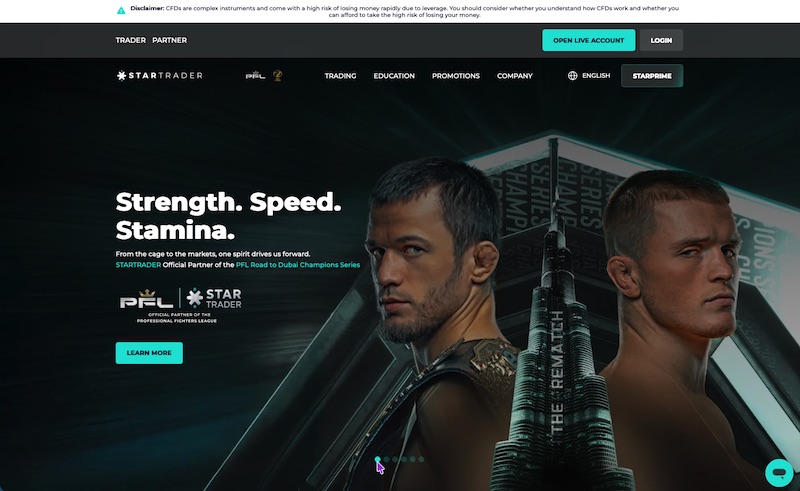Click the STARTRADER logo in the navbar

point(160,76)
